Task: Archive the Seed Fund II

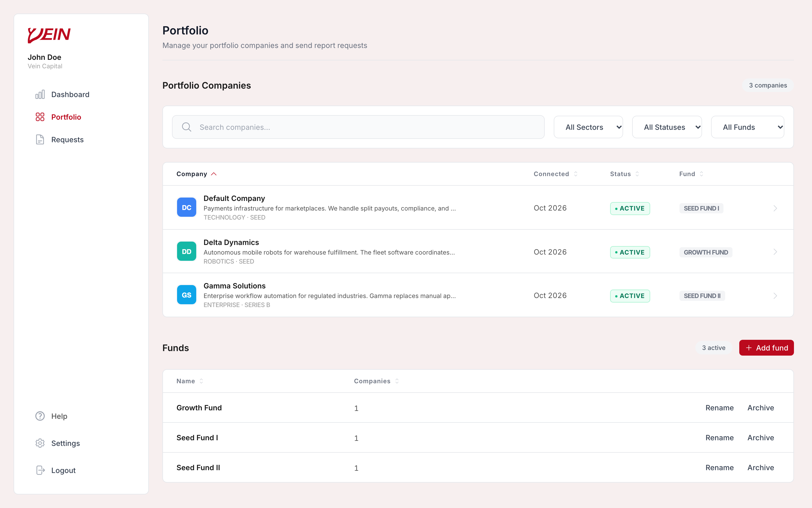Action: [x=761, y=467]
